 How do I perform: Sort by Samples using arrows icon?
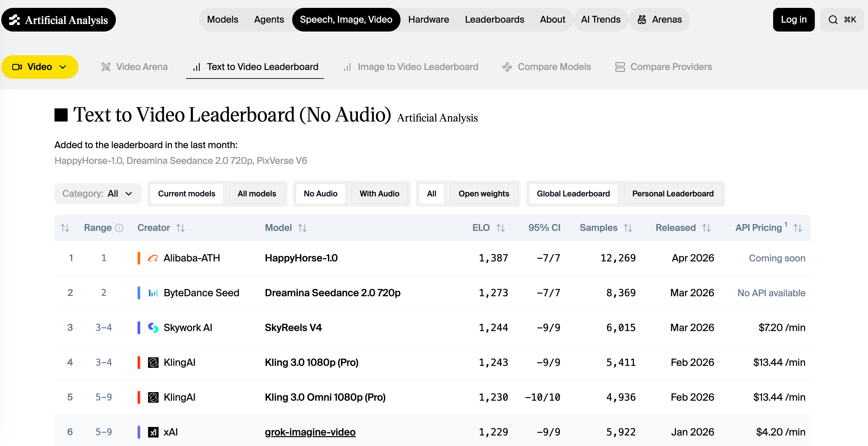point(628,228)
